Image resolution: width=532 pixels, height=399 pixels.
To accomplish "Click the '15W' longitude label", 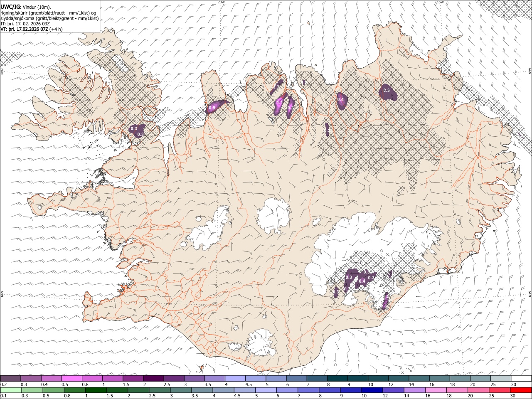I will pos(440,2).
